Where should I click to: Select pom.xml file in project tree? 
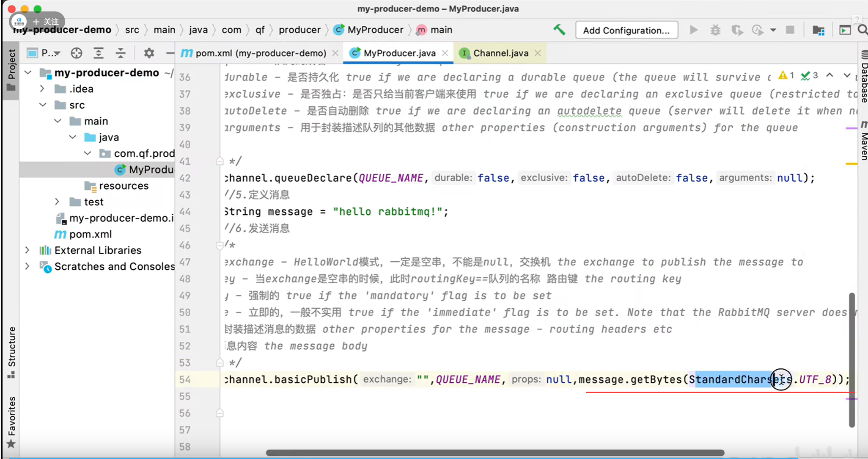click(90, 234)
